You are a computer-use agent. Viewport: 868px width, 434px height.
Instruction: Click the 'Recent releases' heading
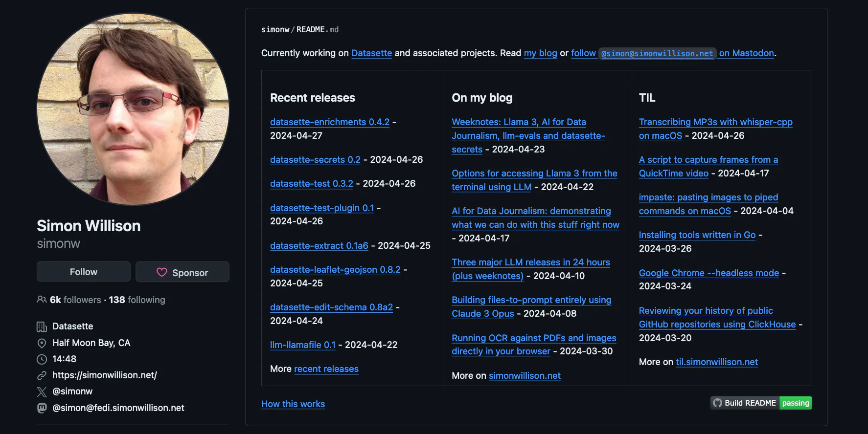click(313, 98)
